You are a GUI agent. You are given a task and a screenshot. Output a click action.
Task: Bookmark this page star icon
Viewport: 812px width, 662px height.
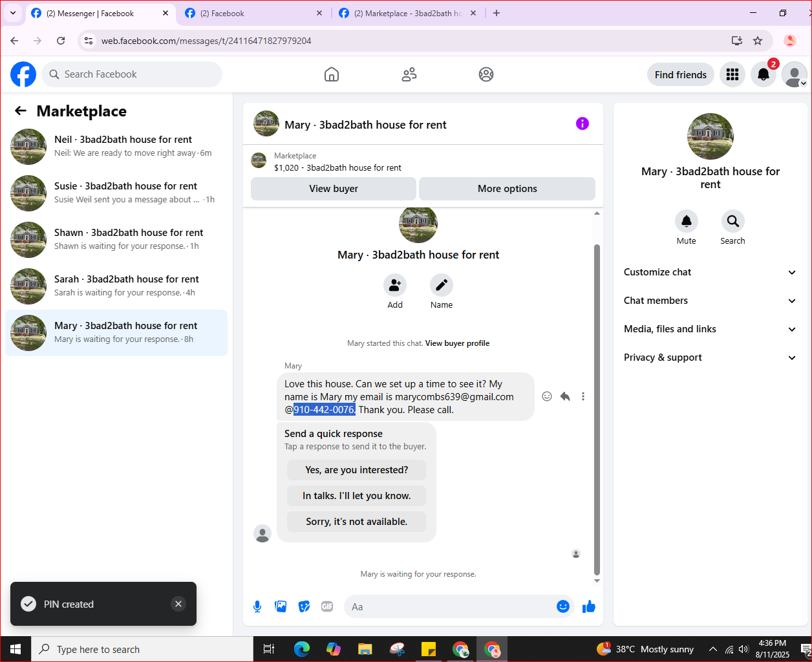pyautogui.click(x=758, y=41)
